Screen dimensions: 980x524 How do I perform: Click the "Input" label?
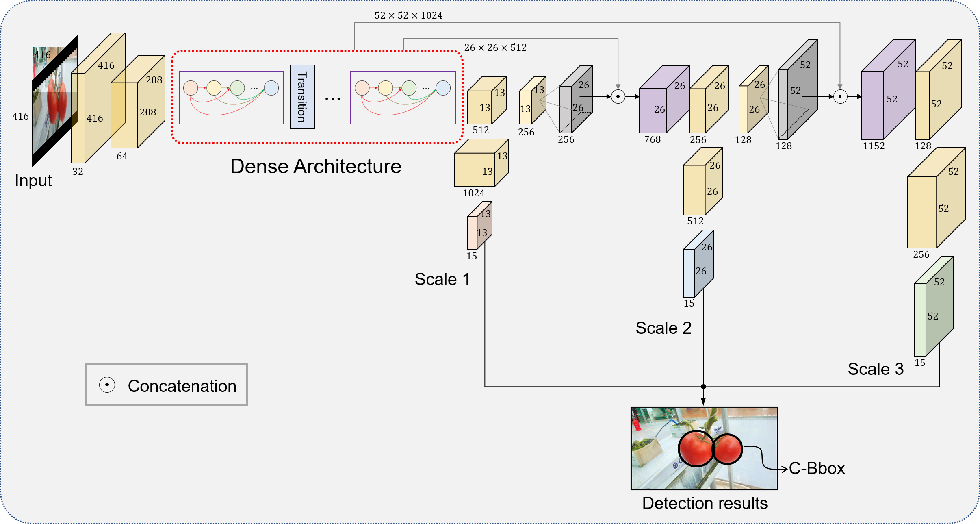tap(33, 180)
